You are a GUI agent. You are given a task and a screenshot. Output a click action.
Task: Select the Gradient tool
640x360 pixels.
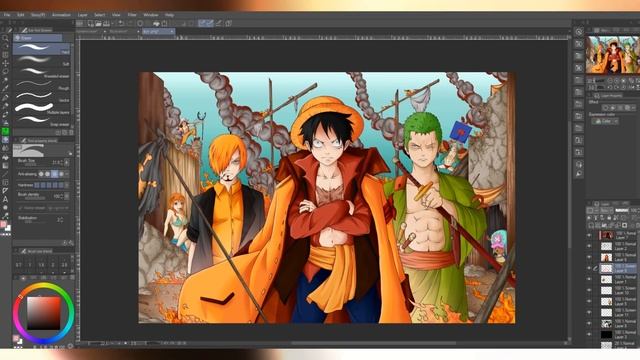pos(5,166)
